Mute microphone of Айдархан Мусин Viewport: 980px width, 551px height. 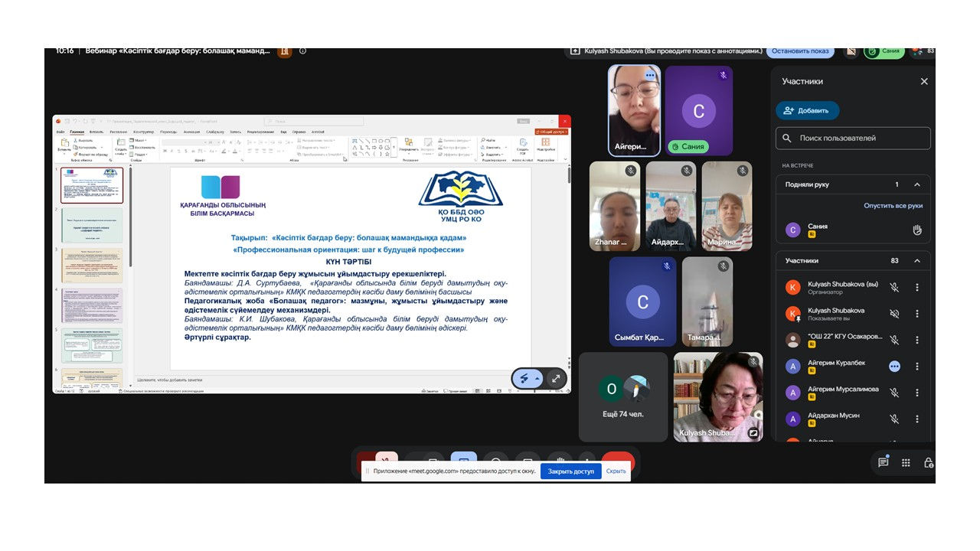[x=894, y=419]
